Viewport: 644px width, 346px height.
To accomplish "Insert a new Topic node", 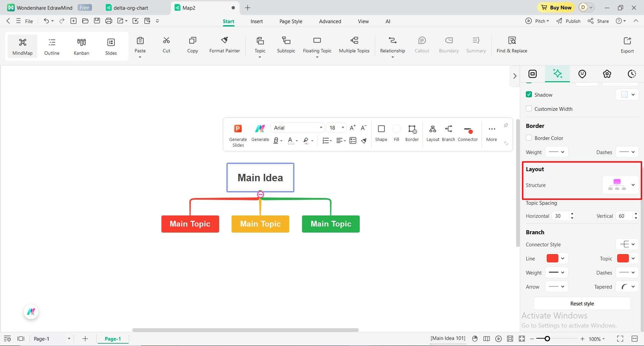I will pyautogui.click(x=260, y=45).
